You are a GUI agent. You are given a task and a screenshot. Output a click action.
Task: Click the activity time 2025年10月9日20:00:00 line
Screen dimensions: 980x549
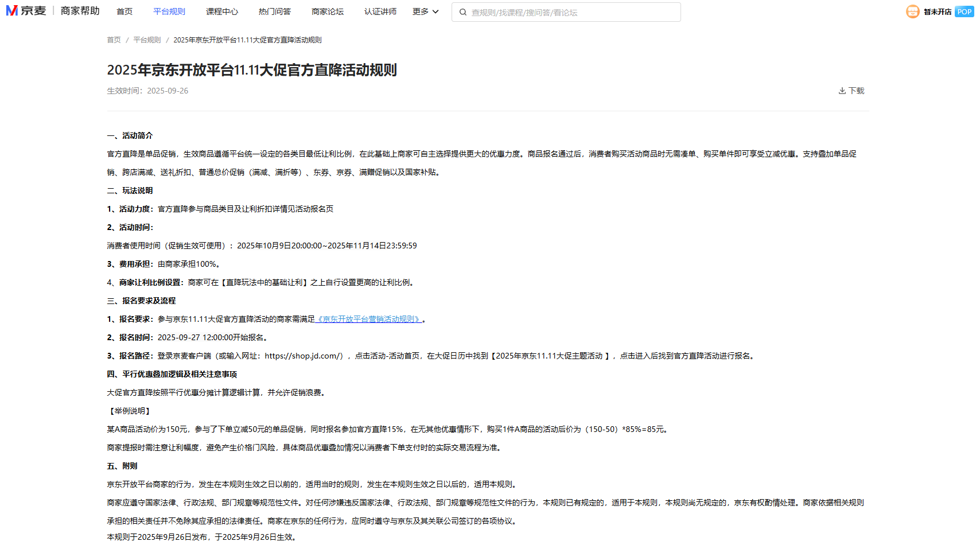262,246
